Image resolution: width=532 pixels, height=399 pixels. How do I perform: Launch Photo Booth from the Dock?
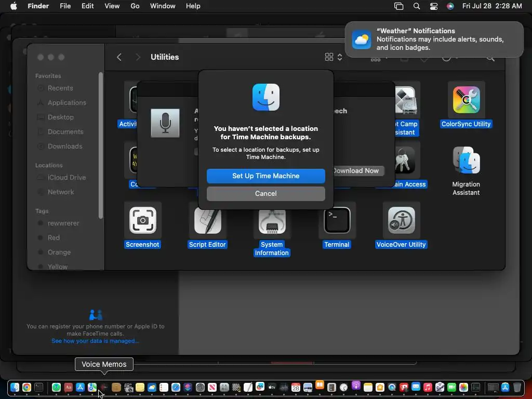click(404, 387)
